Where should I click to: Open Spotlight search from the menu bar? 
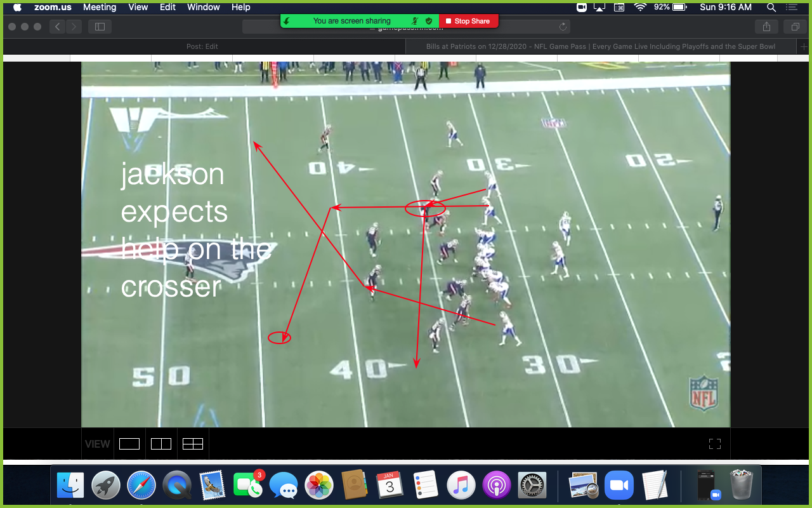tap(771, 7)
